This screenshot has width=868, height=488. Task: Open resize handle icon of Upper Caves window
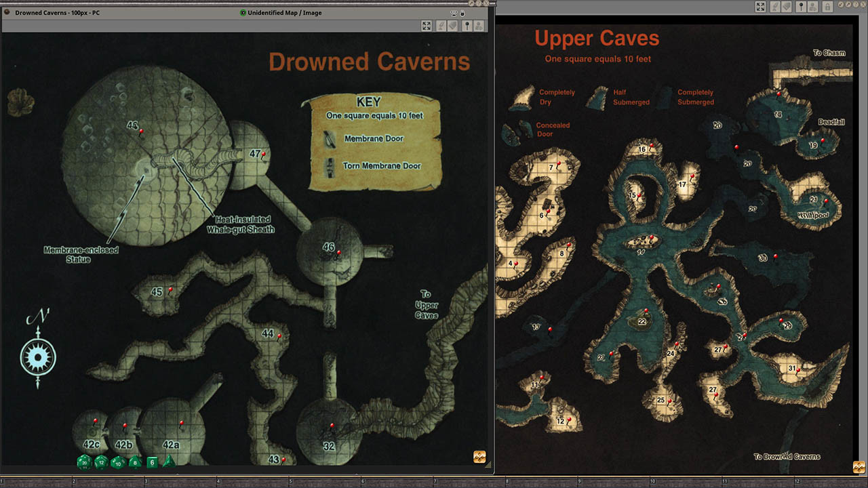click(859, 467)
